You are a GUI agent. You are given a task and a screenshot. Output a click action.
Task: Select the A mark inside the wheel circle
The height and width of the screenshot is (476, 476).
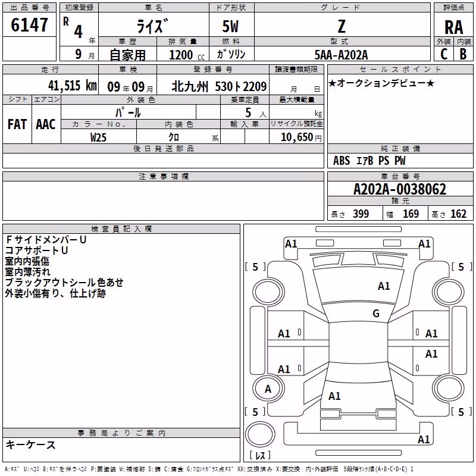point(268,389)
